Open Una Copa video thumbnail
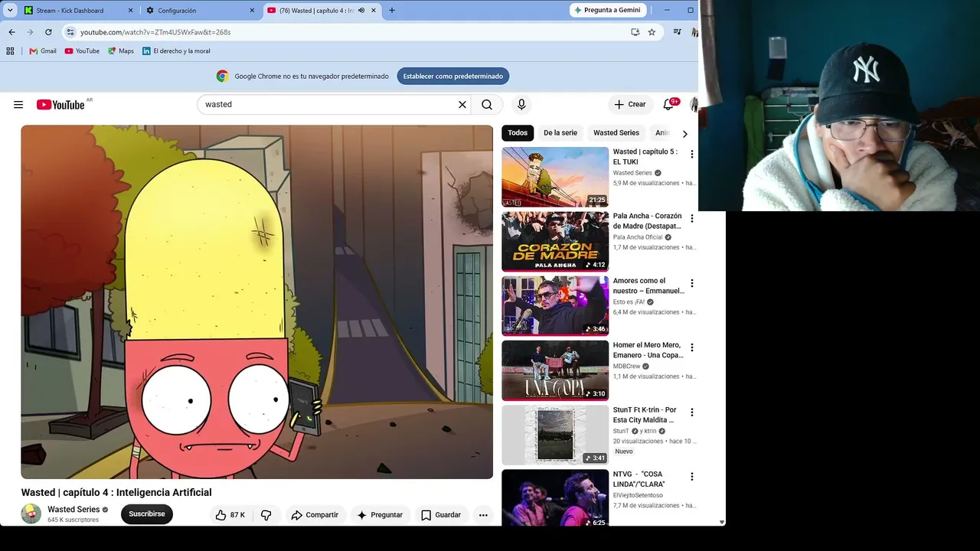Screen dimensions: 980x551 tap(555, 370)
